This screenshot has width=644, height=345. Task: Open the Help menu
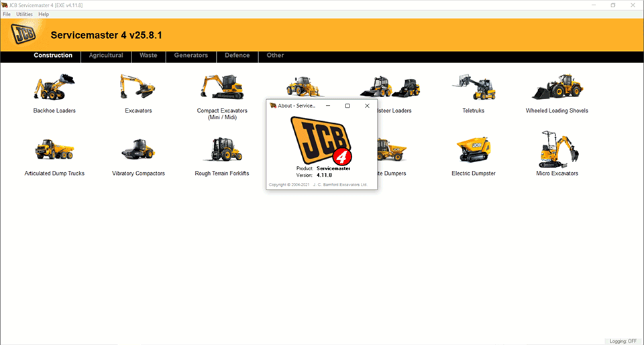pyautogui.click(x=44, y=14)
